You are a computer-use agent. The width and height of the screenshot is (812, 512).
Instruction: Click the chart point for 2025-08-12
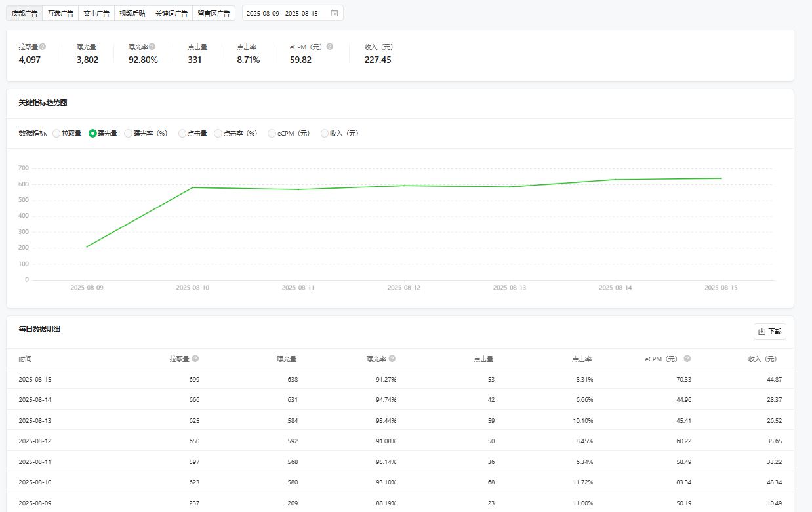coord(404,186)
